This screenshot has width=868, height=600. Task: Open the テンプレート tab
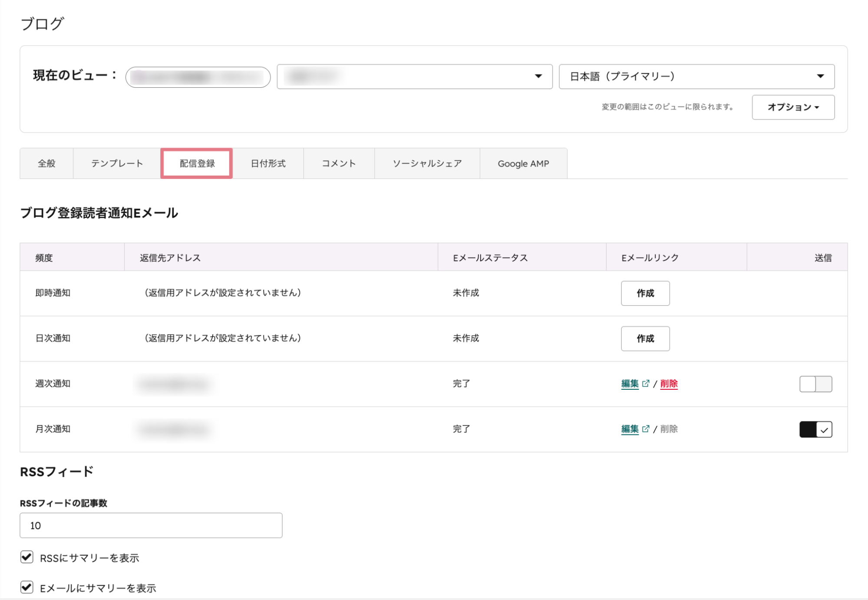[x=117, y=163]
